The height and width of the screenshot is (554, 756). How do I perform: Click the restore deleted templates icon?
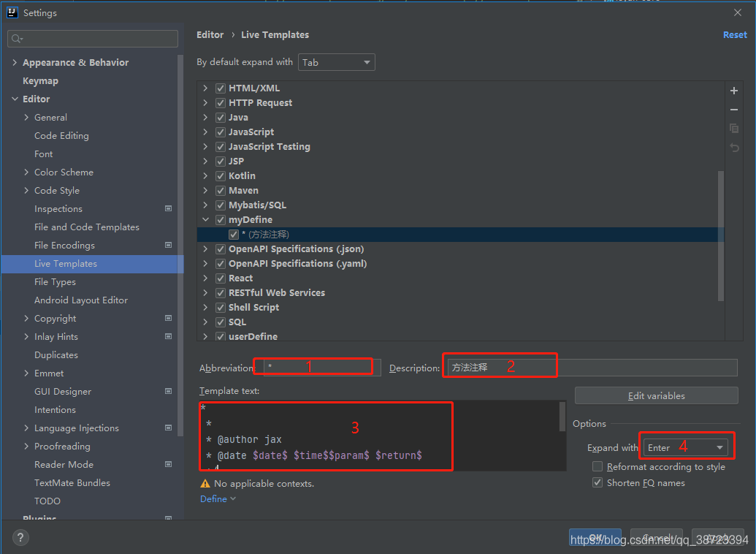[734, 148]
